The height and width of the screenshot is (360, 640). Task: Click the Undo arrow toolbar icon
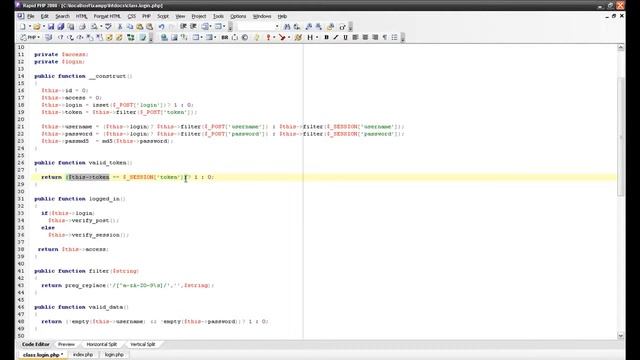[x=161, y=27]
